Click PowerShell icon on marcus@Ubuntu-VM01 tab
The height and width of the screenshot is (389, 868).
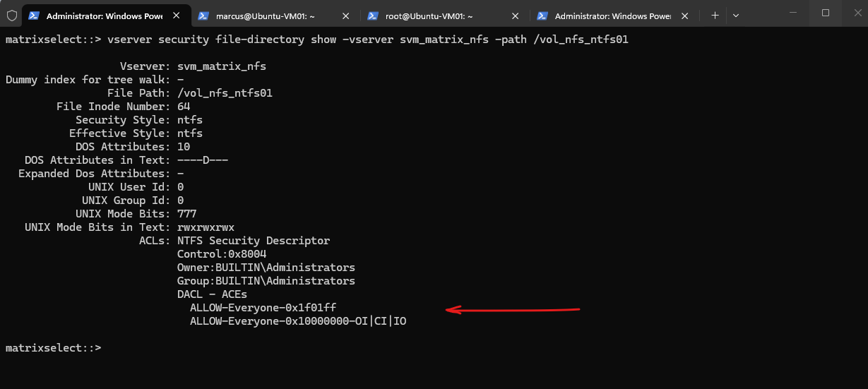click(203, 16)
